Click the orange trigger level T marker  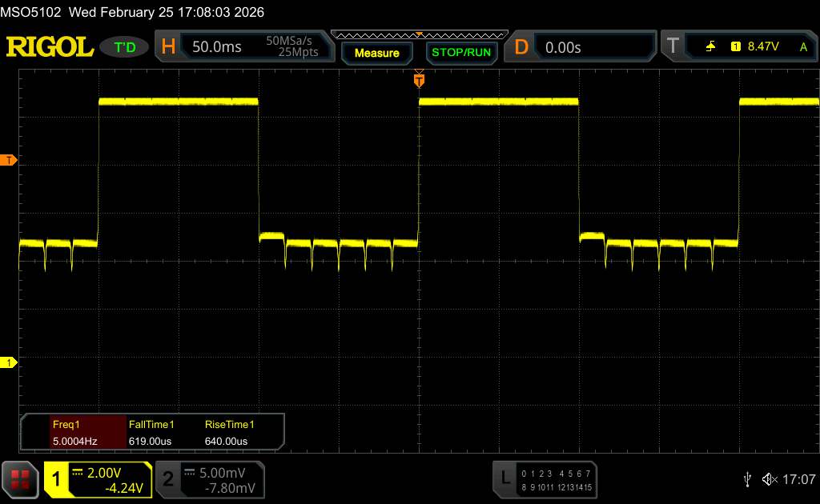(9, 161)
